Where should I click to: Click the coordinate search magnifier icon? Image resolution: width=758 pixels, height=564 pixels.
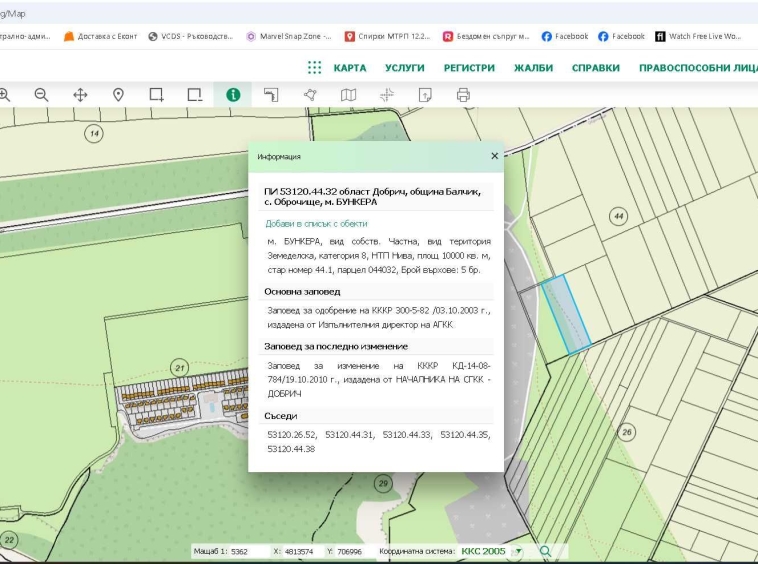pos(545,551)
